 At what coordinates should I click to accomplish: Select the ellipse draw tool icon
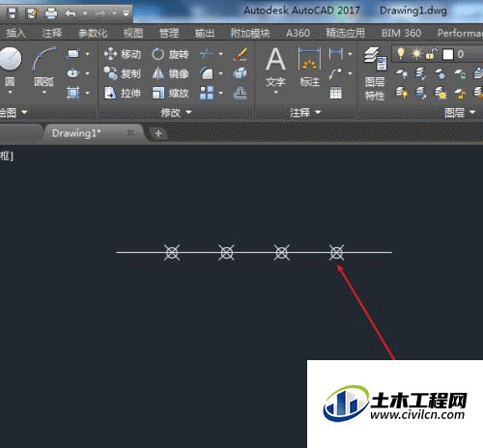click(x=73, y=73)
